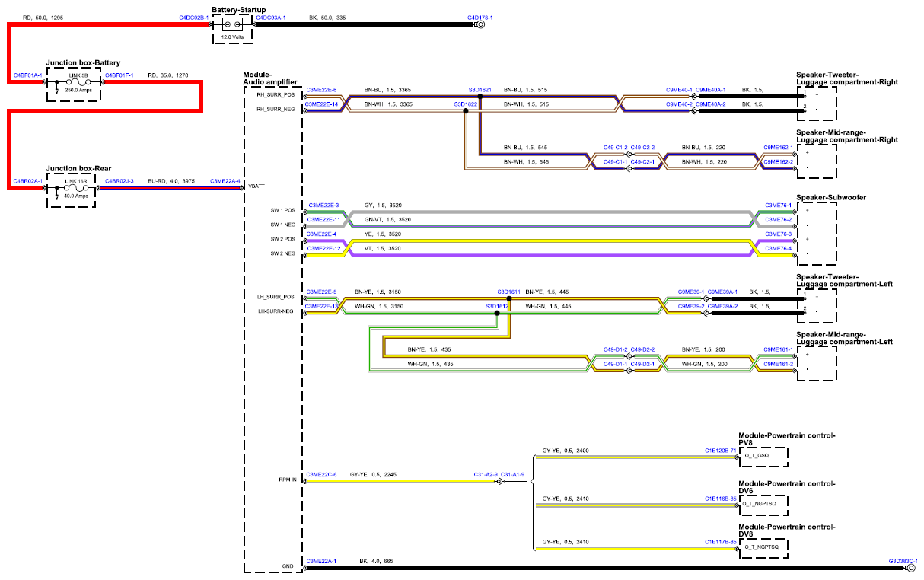Screen dimensions: 924x580
Task: Select pin label C3ME22E-5
Action: (x=321, y=292)
